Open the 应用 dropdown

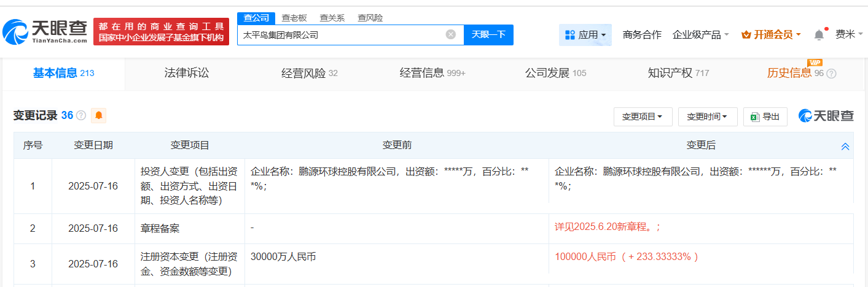[x=585, y=35]
